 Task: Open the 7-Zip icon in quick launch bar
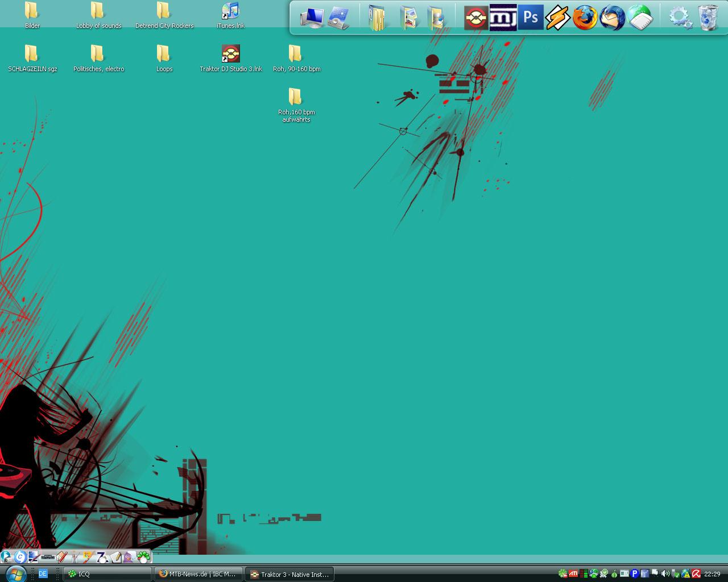(x=102, y=557)
